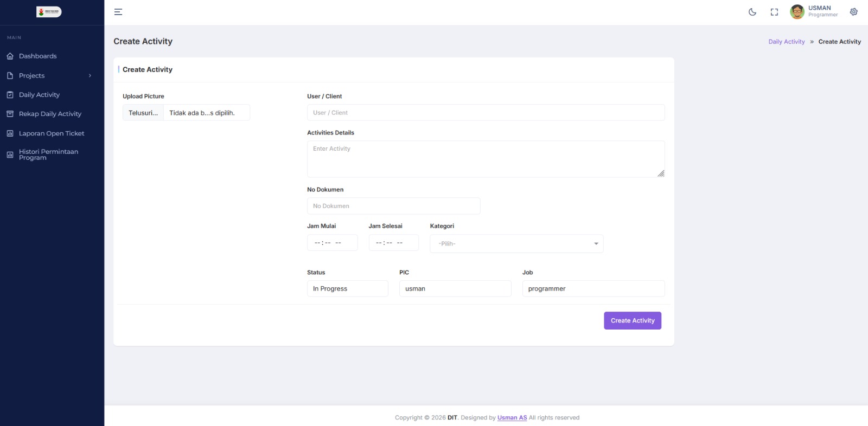The height and width of the screenshot is (426, 868).
Task: Click the Create Activity card header text
Action: pos(148,69)
